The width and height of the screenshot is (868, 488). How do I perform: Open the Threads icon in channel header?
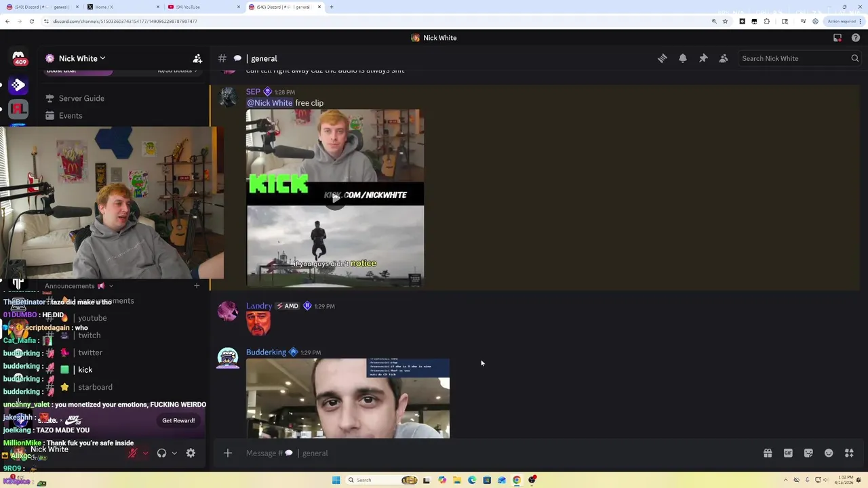(663, 58)
